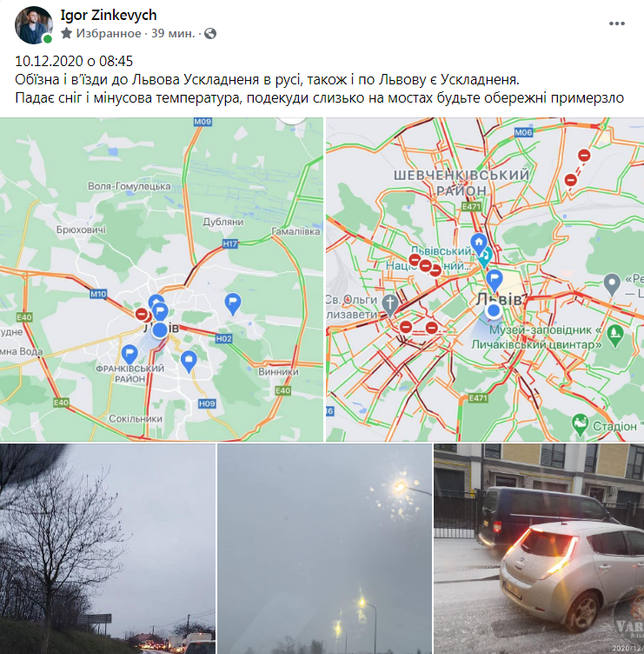Click the cemetery cross pin near Св. Ольги

(390, 304)
